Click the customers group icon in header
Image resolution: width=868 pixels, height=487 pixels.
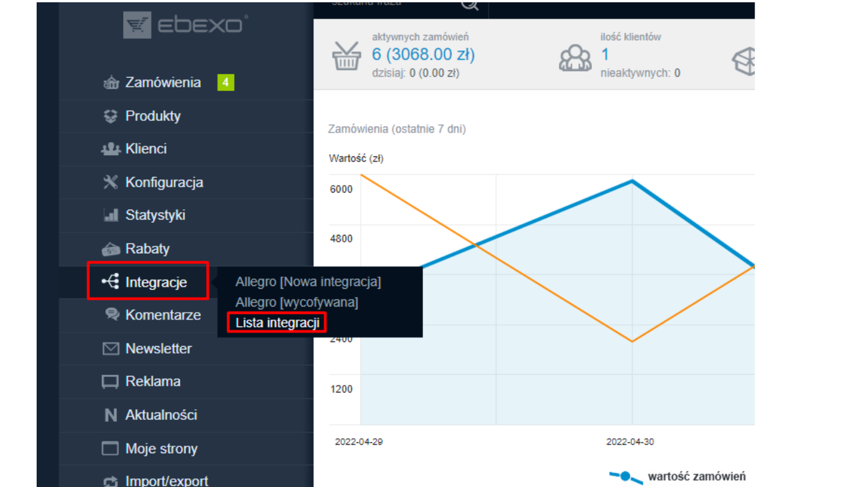coord(575,58)
